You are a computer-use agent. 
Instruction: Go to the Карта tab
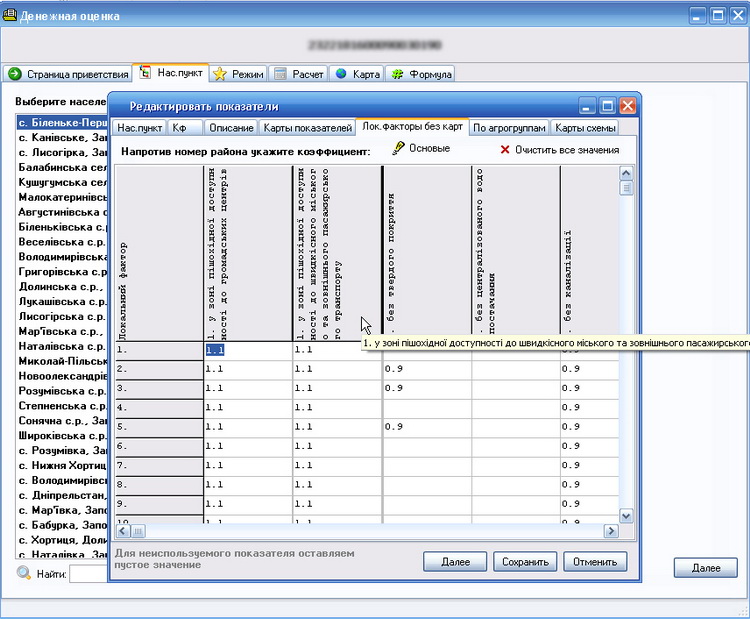(x=357, y=74)
